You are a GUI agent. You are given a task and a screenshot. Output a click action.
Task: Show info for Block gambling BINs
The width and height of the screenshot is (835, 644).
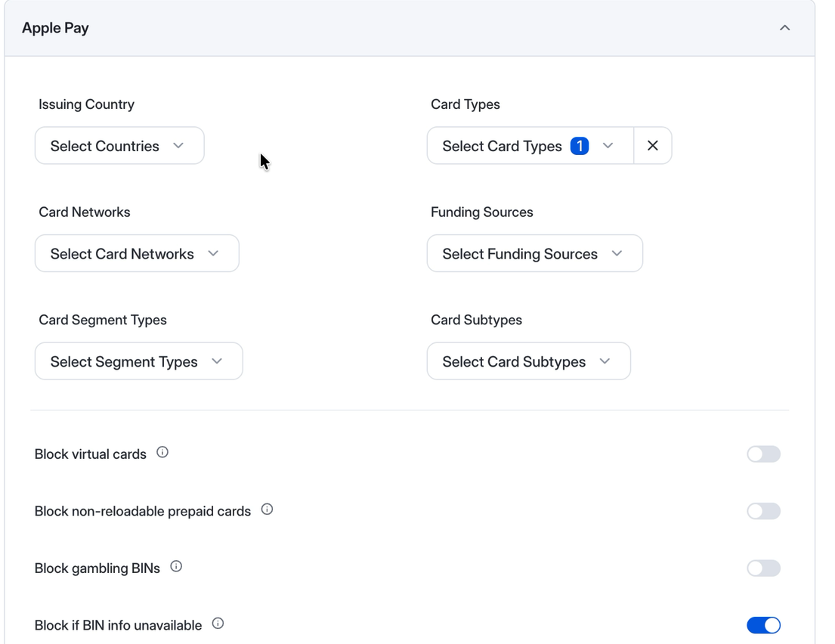point(176,567)
